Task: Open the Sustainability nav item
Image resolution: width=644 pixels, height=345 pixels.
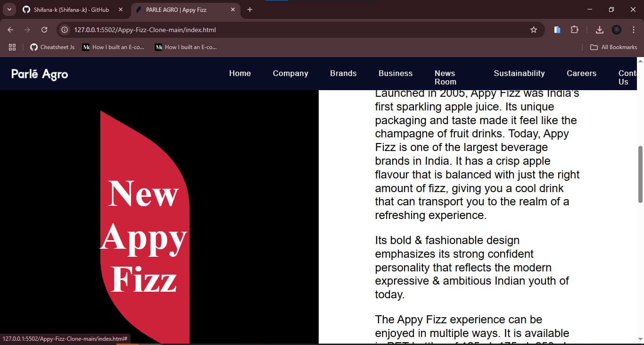Action: pyautogui.click(x=519, y=73)
